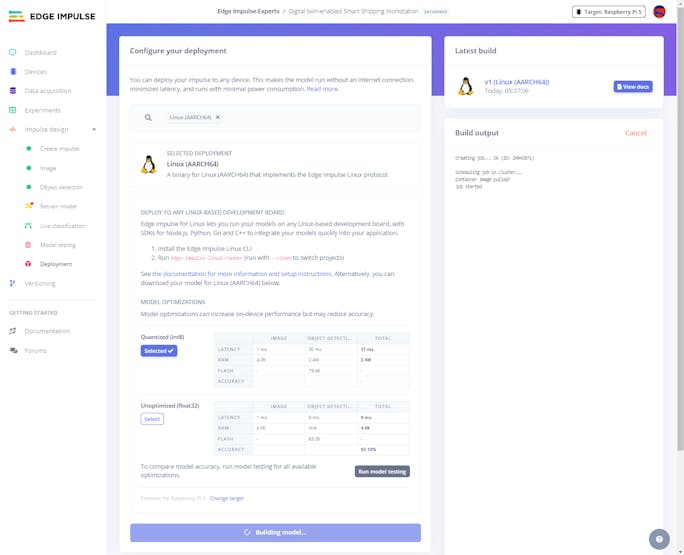Open the Object detection block
Screen dimensions: 684x555
(61, 187)
